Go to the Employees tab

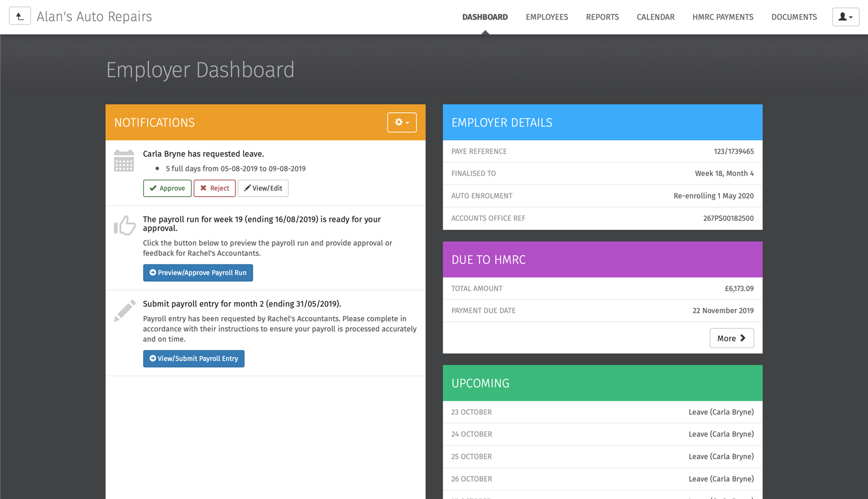pyautogui.click(x=547, y=17)
